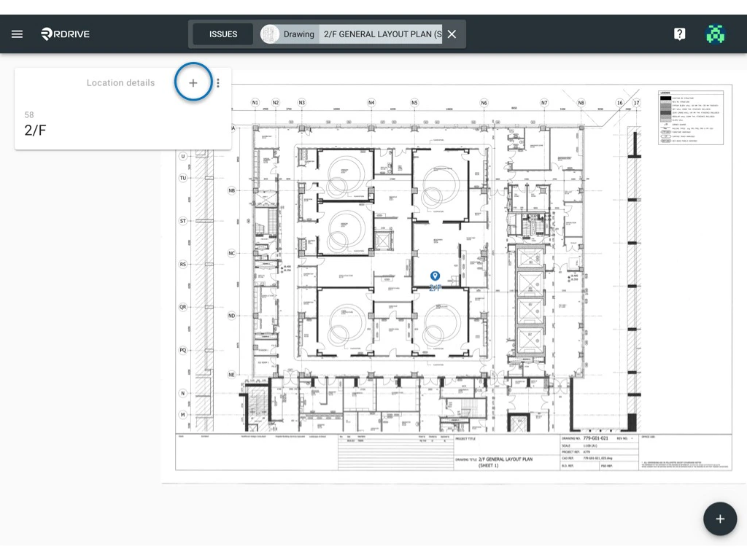Click the ISSUES button
Viewport: 747px width, 560px height.
point(222,34)
